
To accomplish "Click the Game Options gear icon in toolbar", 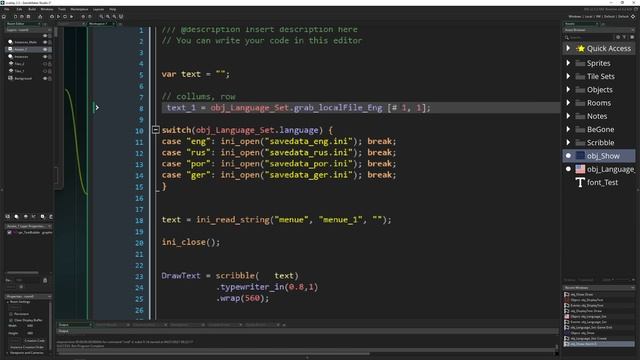I will pyautogui.click(x=83, y=16).
